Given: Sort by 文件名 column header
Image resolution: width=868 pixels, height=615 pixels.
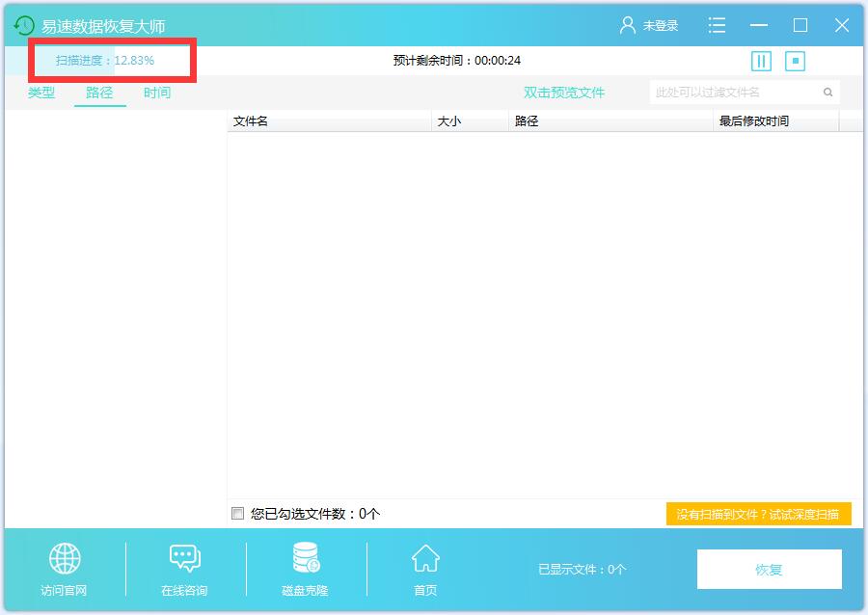Looking at the screenshot, I should click(328, 121).
